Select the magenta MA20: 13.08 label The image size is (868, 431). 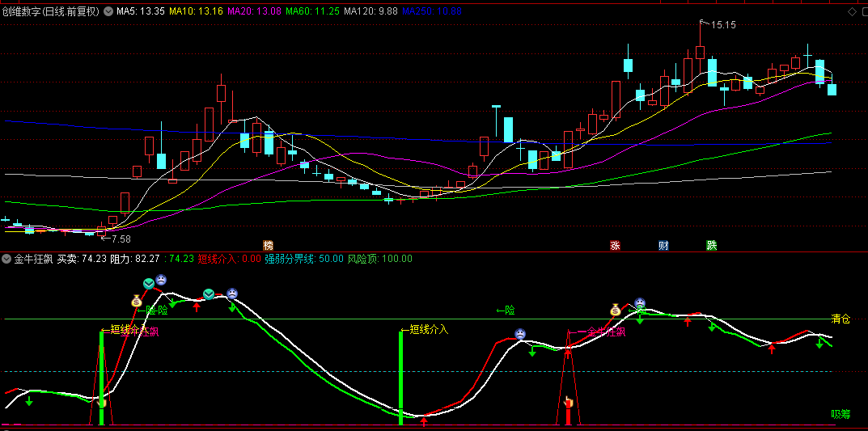pos(255,11)
